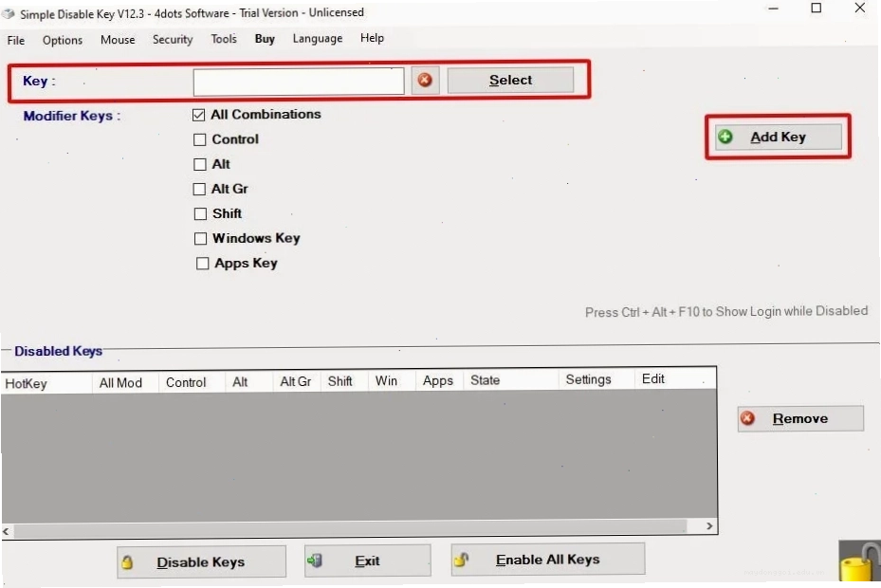Click the Settings column header
This screenshot has width=881, height=588.
pos(597,379)
